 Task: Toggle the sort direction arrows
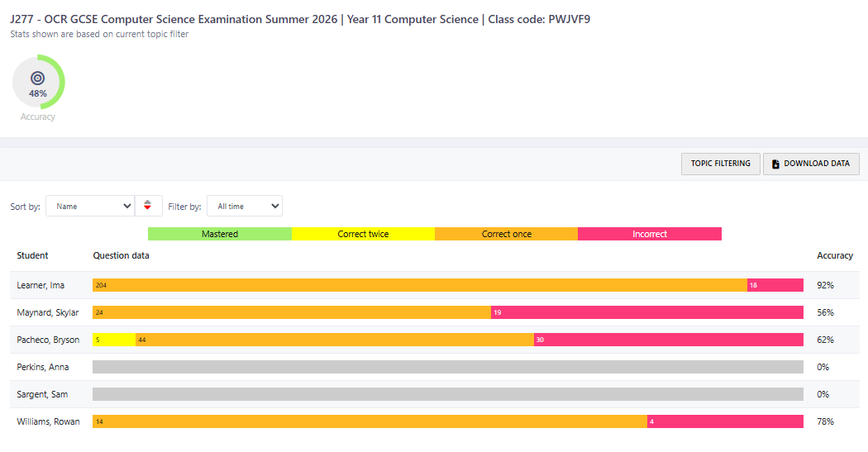coord(148,206)
